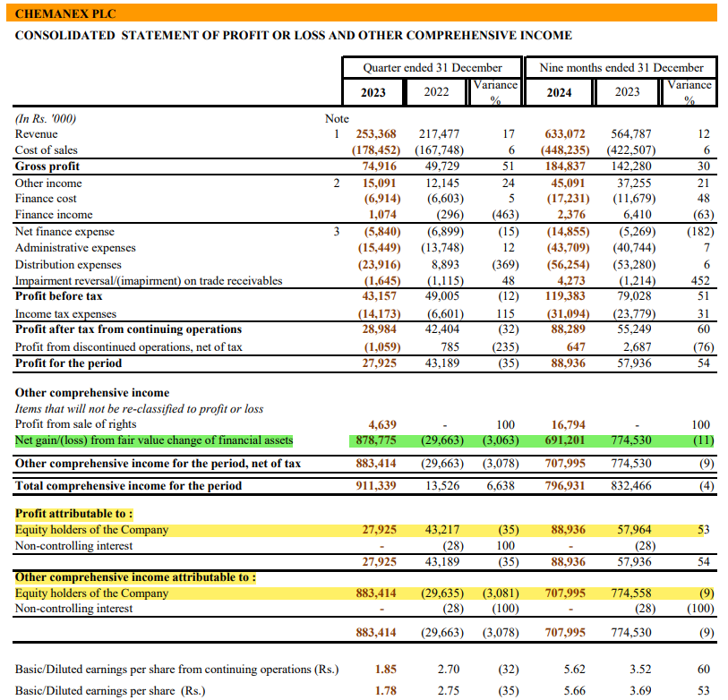728x700 pixels.
Task: Click the 'Basic/Diluted earnings per share (Rs.)' label
Action: point(110,691)
